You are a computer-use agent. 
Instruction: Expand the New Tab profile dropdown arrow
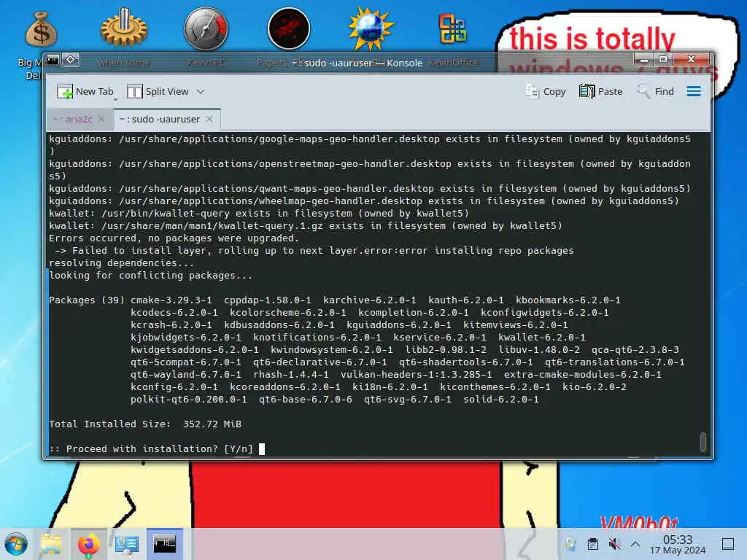(115, 99)
